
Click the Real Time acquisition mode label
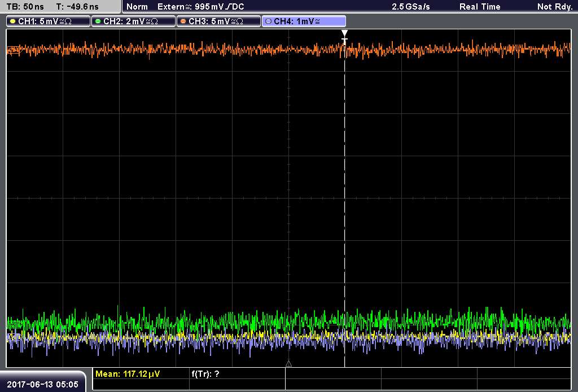click(x=480, y=7)
